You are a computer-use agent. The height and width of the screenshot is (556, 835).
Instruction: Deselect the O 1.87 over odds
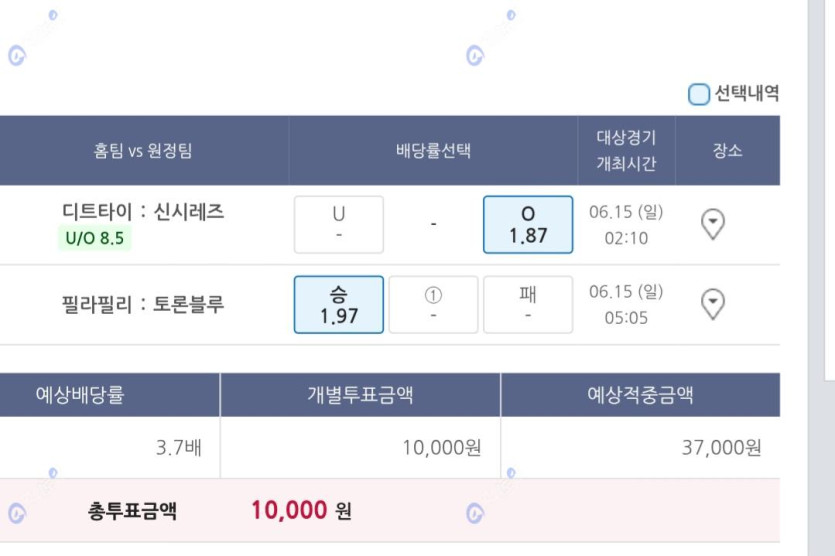coord(528,224)
